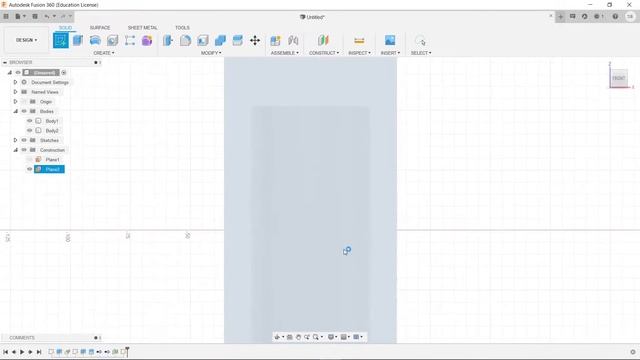Expand the Sketches folder
The width and height of the screenshot is (640, 360).
[x=16, y=140]
